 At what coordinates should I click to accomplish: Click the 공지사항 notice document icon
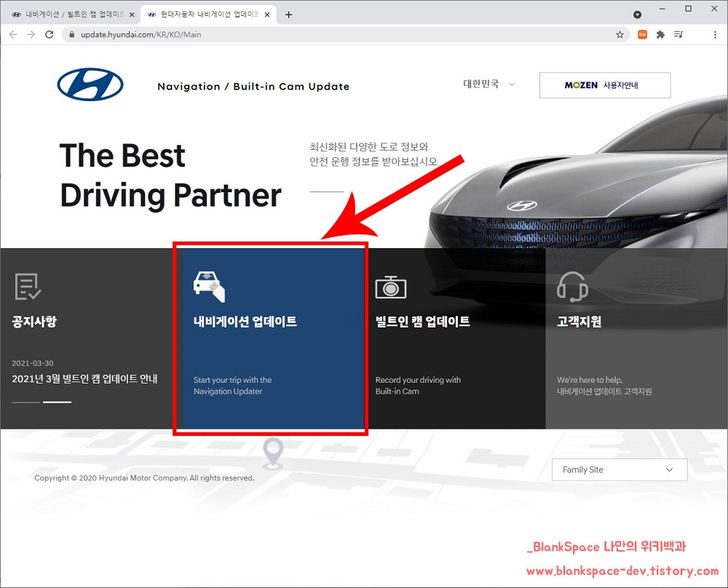[x=28, y=286]
